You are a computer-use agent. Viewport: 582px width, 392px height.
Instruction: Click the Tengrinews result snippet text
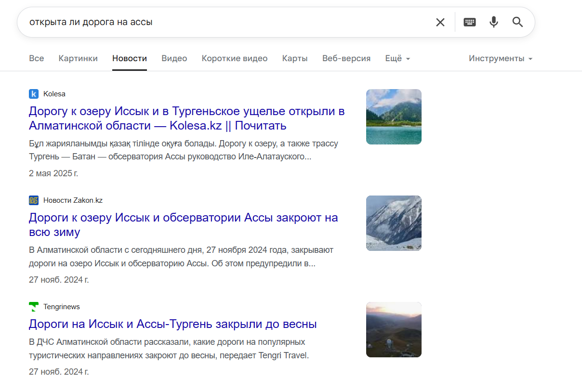[x=169, y=349]
